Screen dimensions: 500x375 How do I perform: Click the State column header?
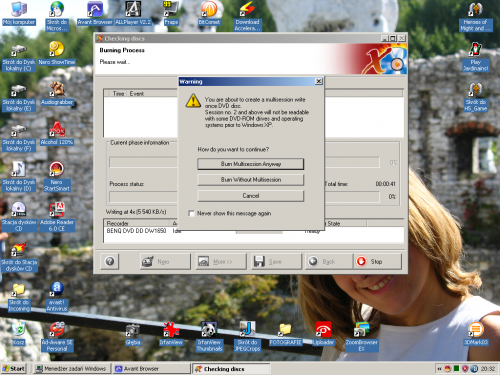(x=345, y=223)
